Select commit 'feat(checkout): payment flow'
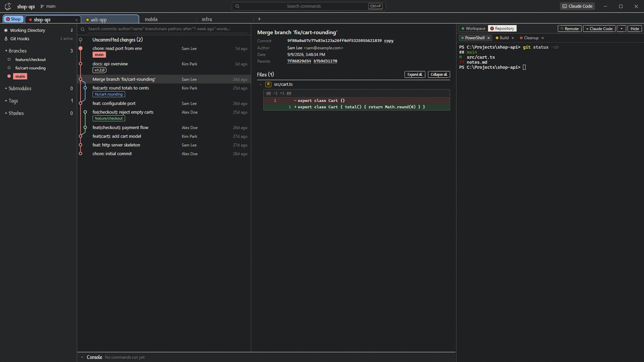 pos(164,127)
